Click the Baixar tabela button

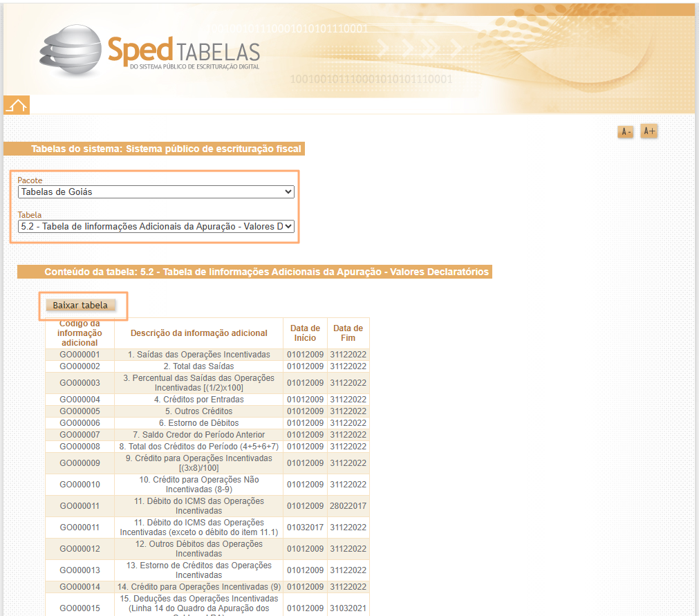(80, 306)
